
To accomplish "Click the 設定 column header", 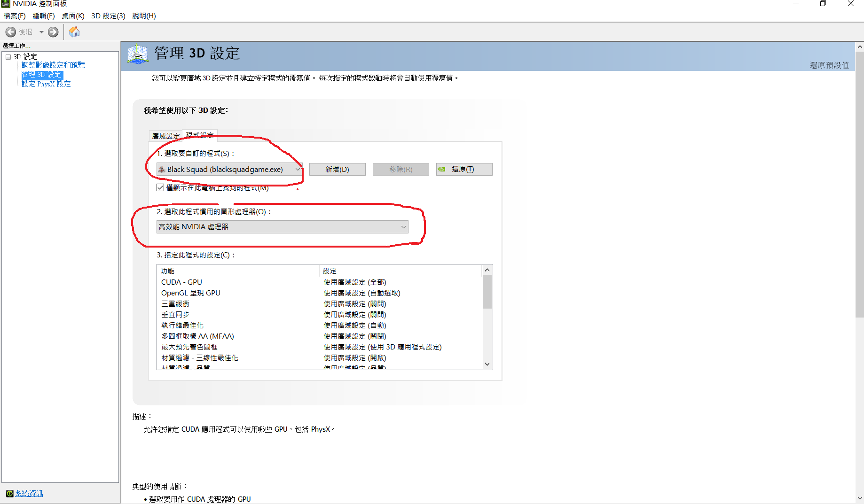I will [x=401, y=271].
